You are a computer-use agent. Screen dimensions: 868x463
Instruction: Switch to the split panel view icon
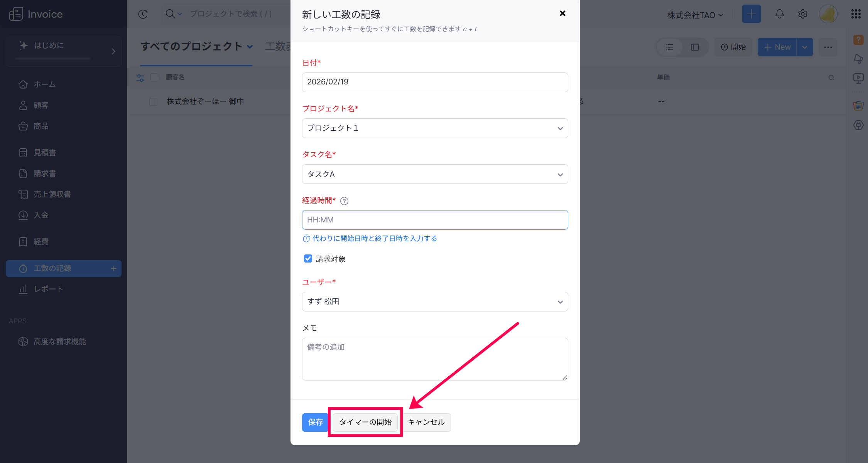tap(695, 47)
